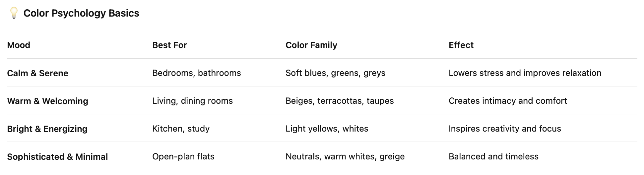The image size is (644, 175).
Task: Click the Bedrooms, bathrooms cell
Action: tap(197, 73)
